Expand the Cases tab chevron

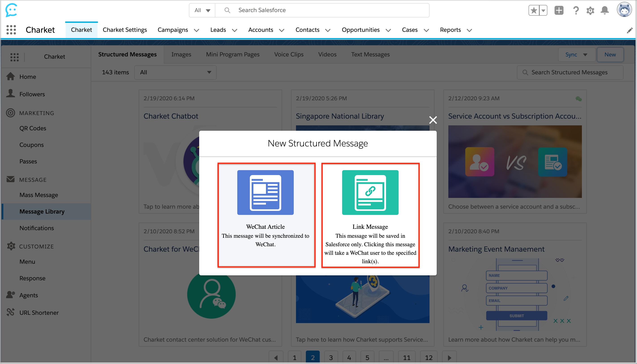(x=426, y=30)
